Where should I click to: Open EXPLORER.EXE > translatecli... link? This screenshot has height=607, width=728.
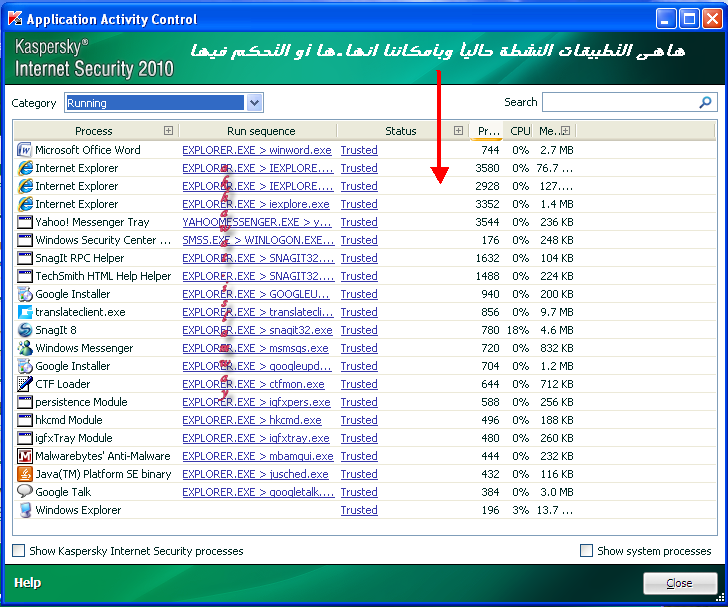click(258, 312)
